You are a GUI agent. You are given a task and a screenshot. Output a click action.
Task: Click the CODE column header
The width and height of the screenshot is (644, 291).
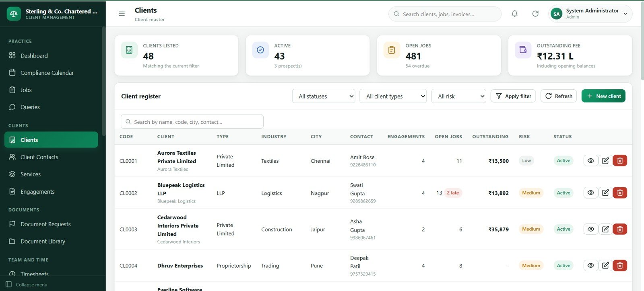point(126,137)
